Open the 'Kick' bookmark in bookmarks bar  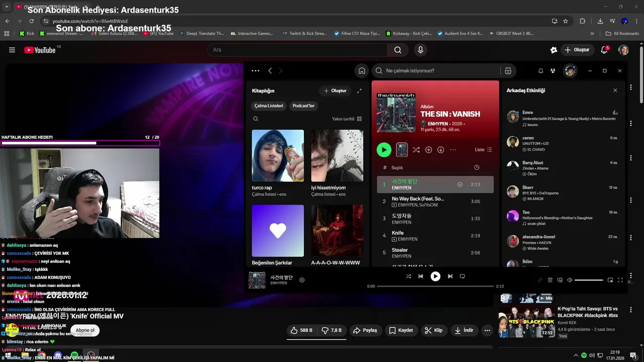coord(27,34)
